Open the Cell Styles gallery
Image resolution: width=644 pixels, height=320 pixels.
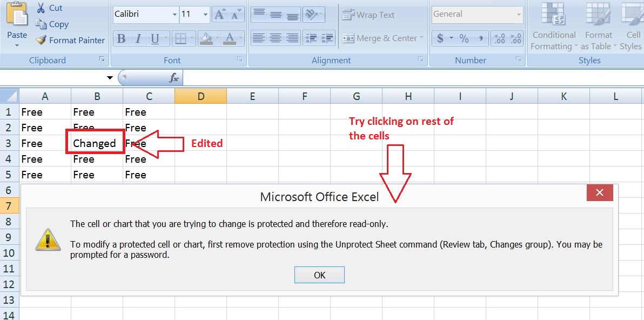631,25
